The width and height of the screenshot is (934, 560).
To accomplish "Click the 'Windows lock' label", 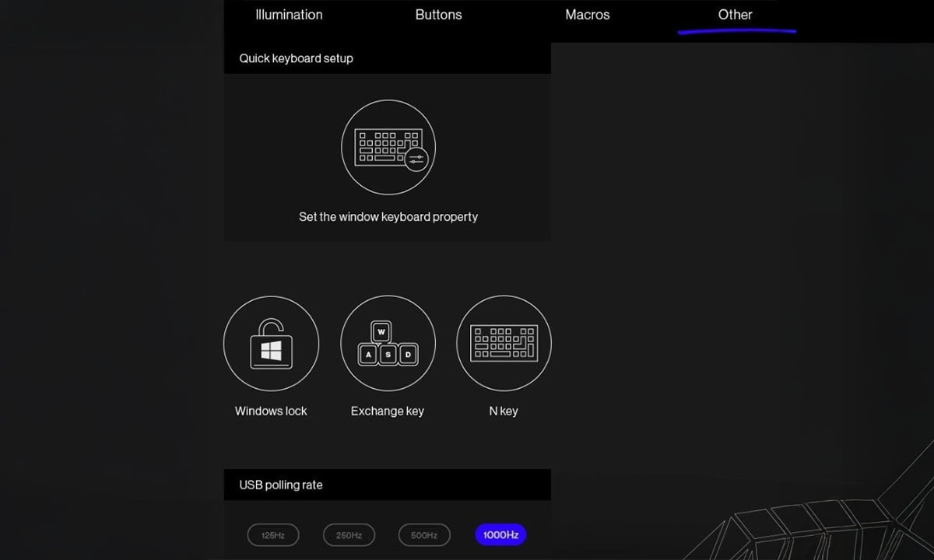I will pos(271,411).
